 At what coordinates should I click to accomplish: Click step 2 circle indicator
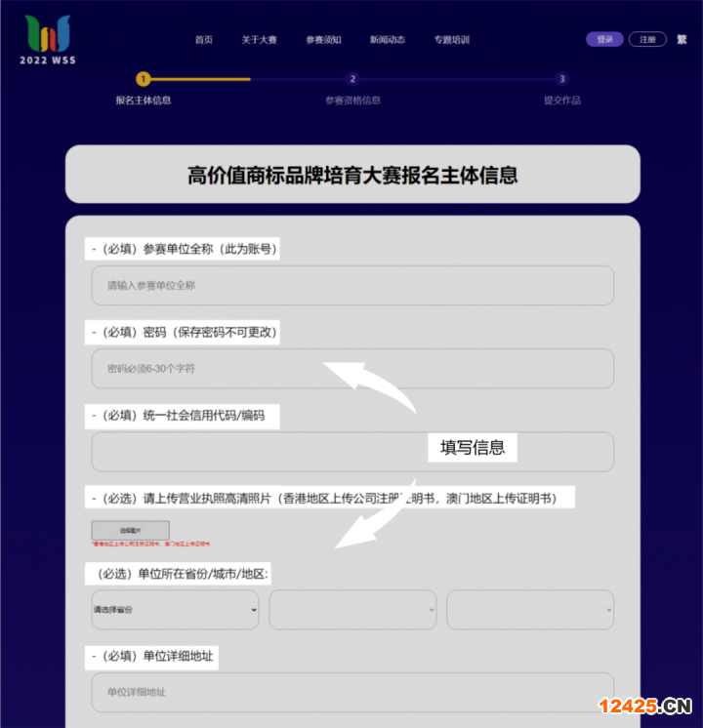point(352,79)
